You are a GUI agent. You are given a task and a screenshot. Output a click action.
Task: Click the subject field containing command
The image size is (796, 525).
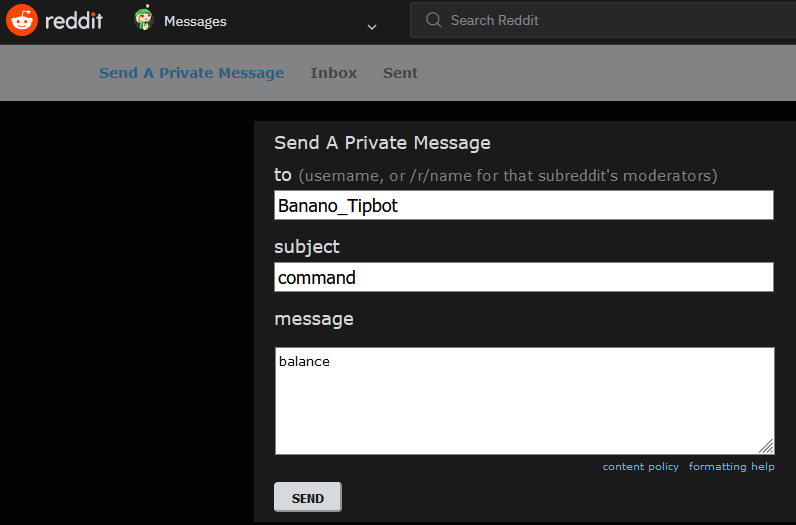523,277
